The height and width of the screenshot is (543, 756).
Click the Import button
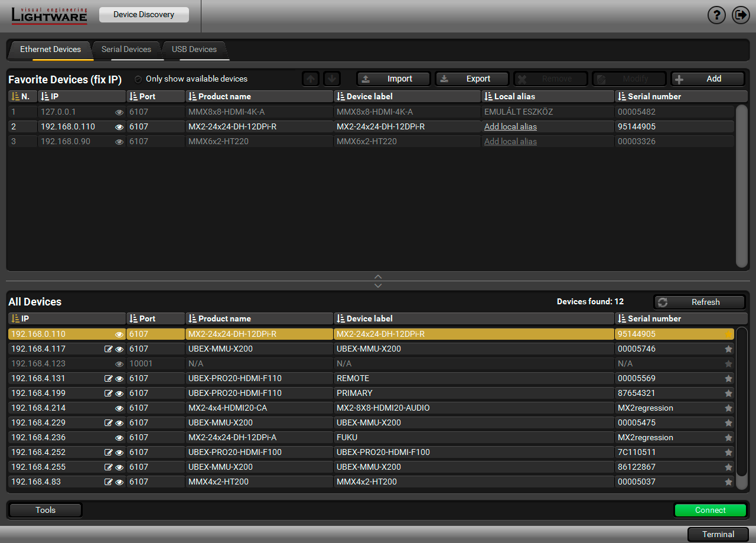pos(393,79)
